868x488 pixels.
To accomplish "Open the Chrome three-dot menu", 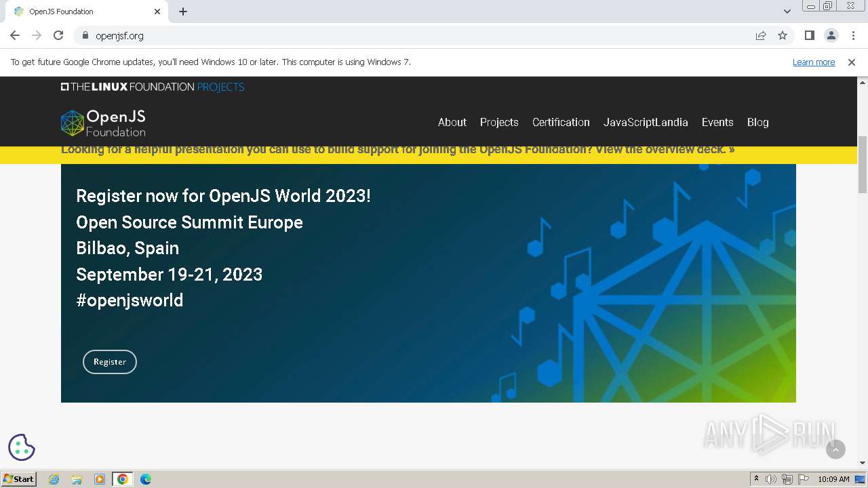I will [x=852, y=35].
